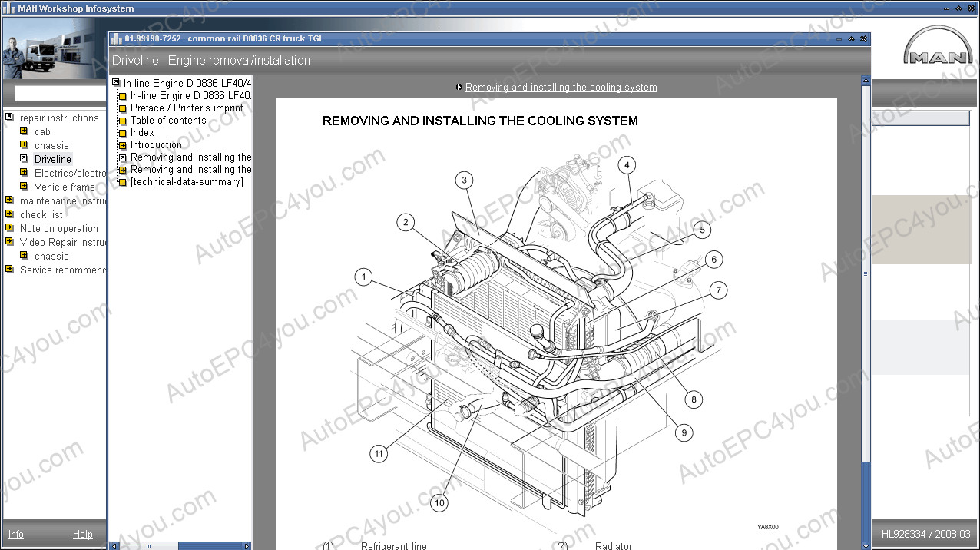Click the search input field at top left

coord(60,94)
